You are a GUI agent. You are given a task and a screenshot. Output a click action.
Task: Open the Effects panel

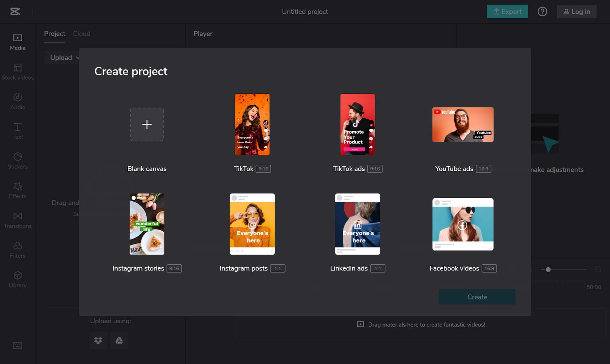(18, 191)
